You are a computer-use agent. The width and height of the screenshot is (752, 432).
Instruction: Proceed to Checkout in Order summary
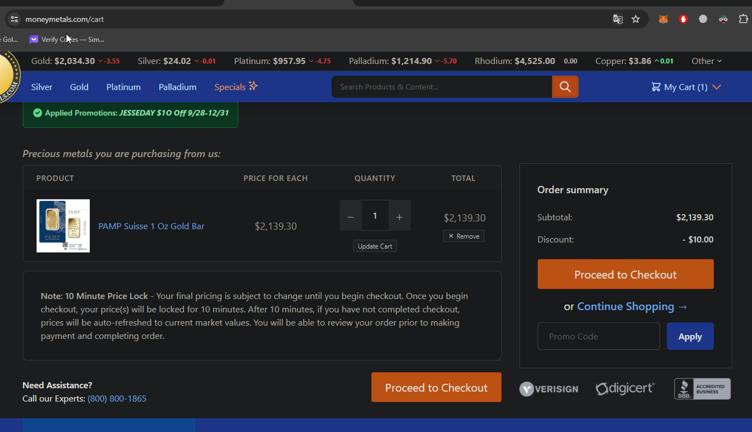click(625, 274)
